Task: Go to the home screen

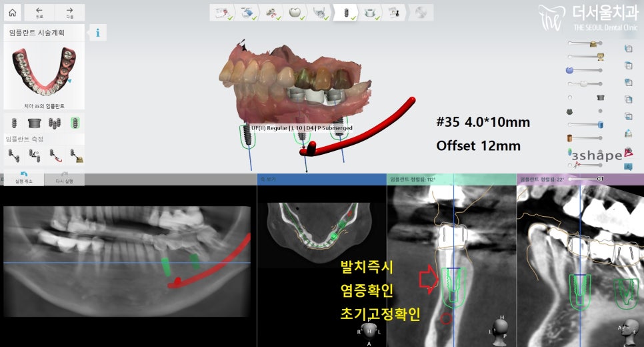Action: (x=12, y=12)
